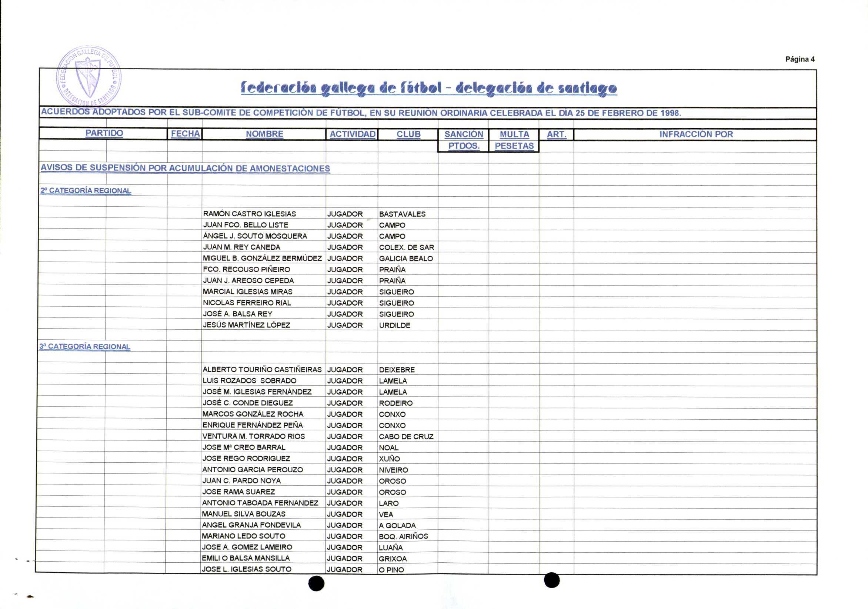868x609 pixels.
Task: Click the '3ª CATEGORÍA REGIONAL' heading
Action: click(85, 346)
